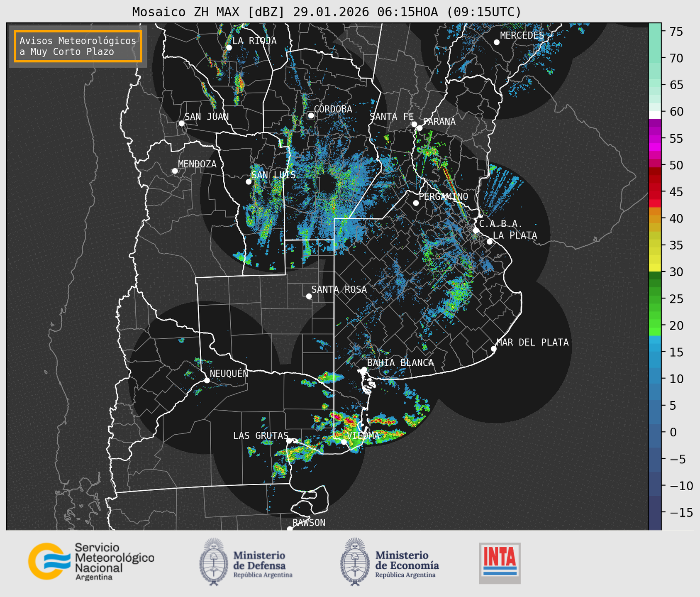
Task: Click the NEUQUÉN label text
Action: point(229,374)
